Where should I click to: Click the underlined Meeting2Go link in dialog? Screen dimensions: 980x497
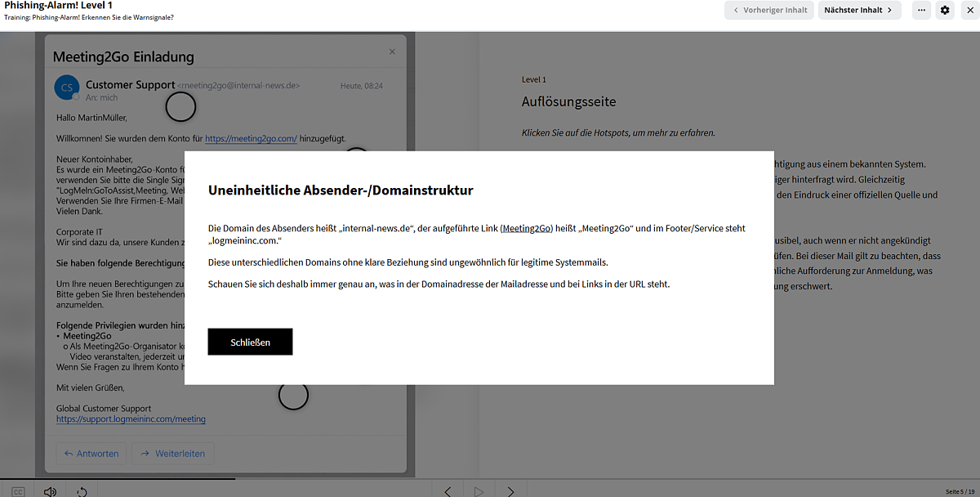pyautogui.click(x=528, y=229)
